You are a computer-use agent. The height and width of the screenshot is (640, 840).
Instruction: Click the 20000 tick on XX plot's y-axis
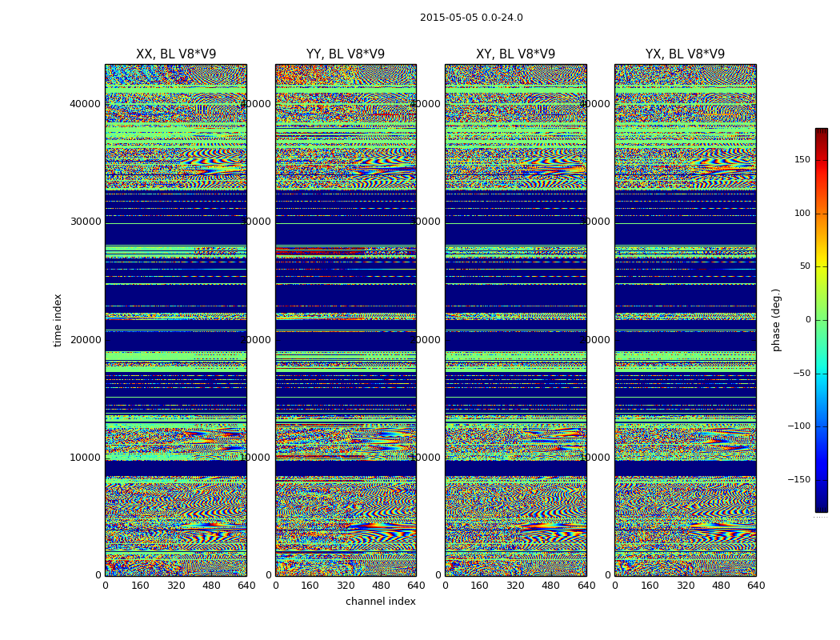point(85,339)
